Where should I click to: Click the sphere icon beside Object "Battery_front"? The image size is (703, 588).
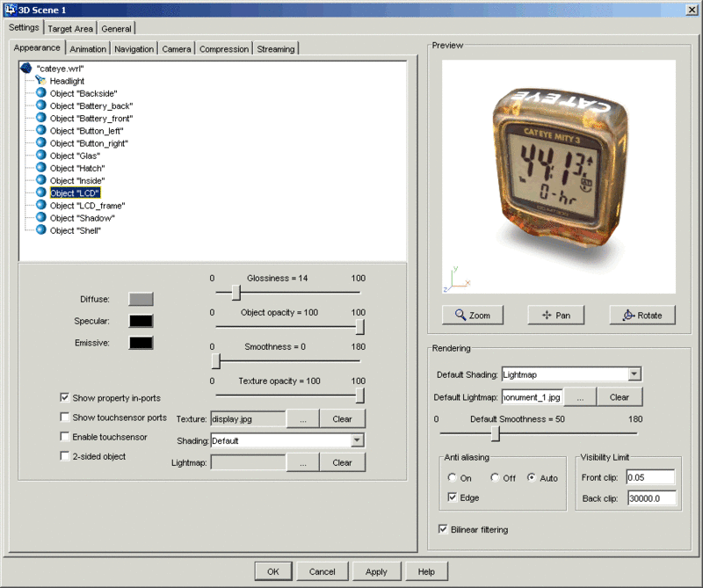coord(40,118)
